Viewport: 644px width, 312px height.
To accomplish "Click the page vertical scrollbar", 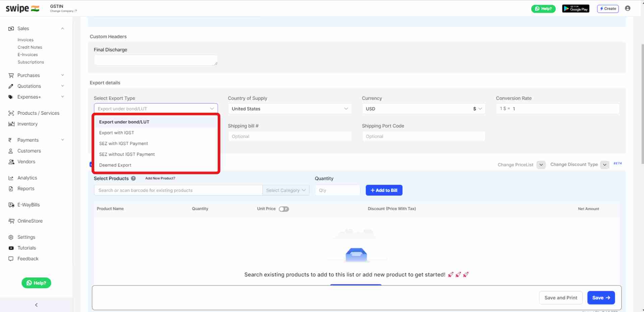I will click(642, 104).
